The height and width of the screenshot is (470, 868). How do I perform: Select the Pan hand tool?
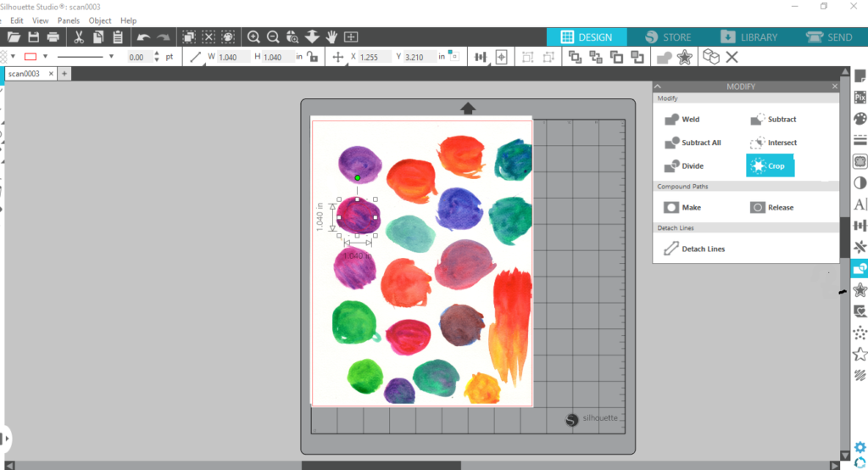click(x=331, y=37)
